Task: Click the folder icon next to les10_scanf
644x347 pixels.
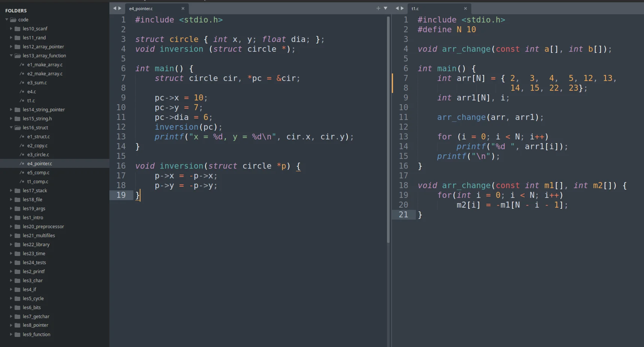Action: pos(17,29)
